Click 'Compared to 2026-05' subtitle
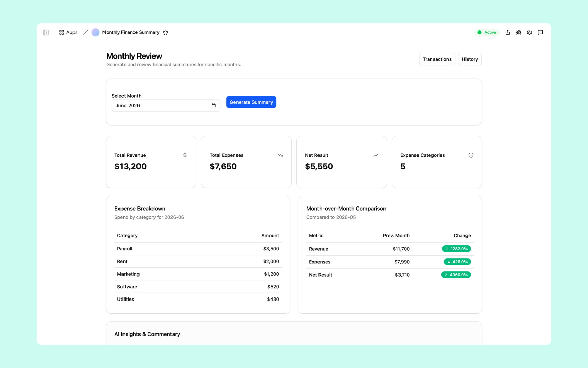 tap(331, 217)
